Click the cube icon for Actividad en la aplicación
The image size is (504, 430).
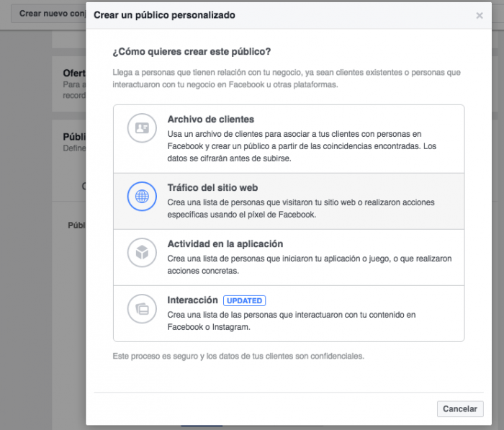[142, 252]
